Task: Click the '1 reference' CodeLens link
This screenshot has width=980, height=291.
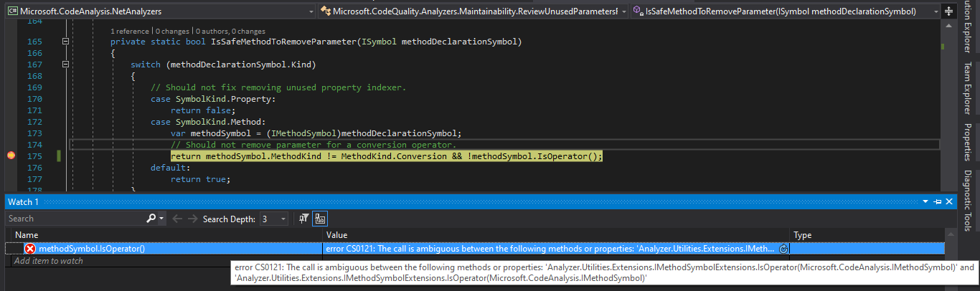Action: click(131, 32)
